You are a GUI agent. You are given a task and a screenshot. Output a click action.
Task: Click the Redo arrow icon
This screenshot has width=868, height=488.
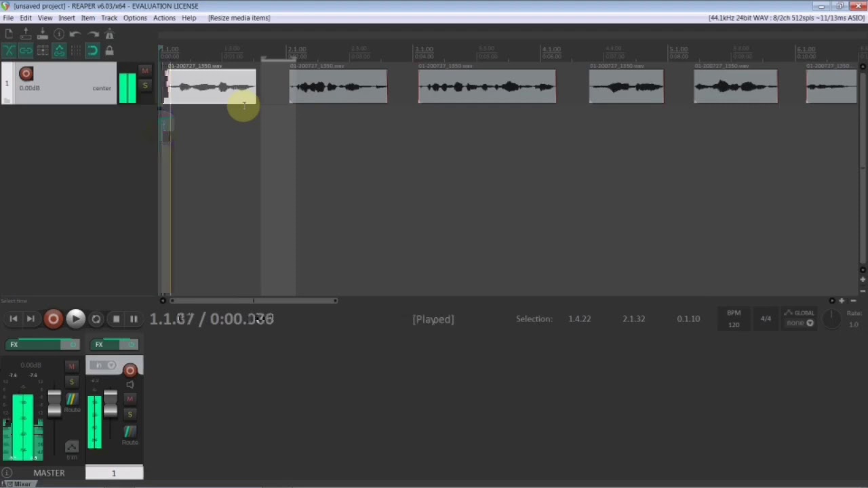pos(93,34)
